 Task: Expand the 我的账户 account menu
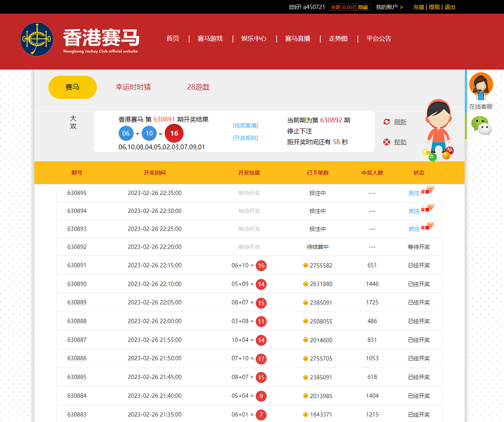coord(389,7)
